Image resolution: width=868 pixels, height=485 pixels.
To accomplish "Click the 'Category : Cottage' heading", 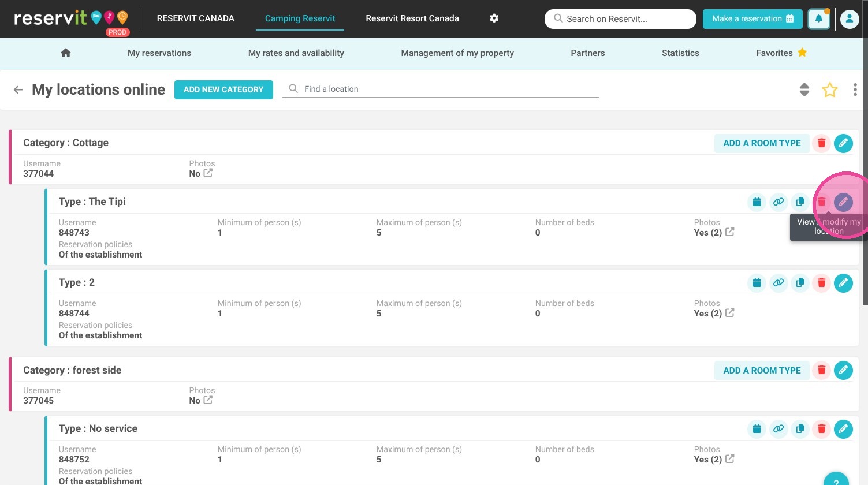I will [x=66, y=143].
